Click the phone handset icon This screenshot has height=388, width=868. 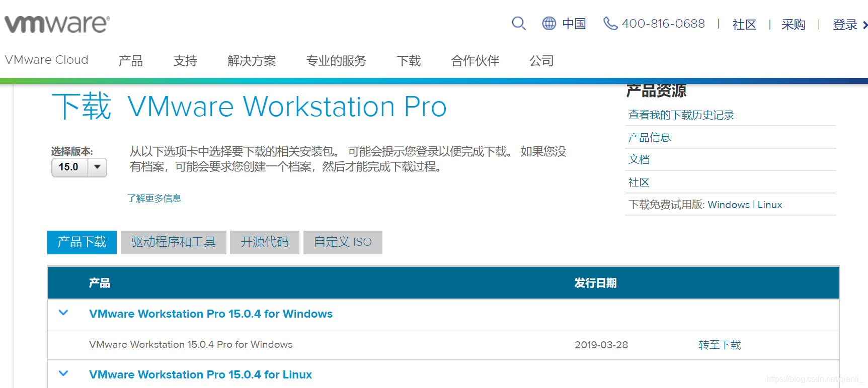tap(610, 23)
